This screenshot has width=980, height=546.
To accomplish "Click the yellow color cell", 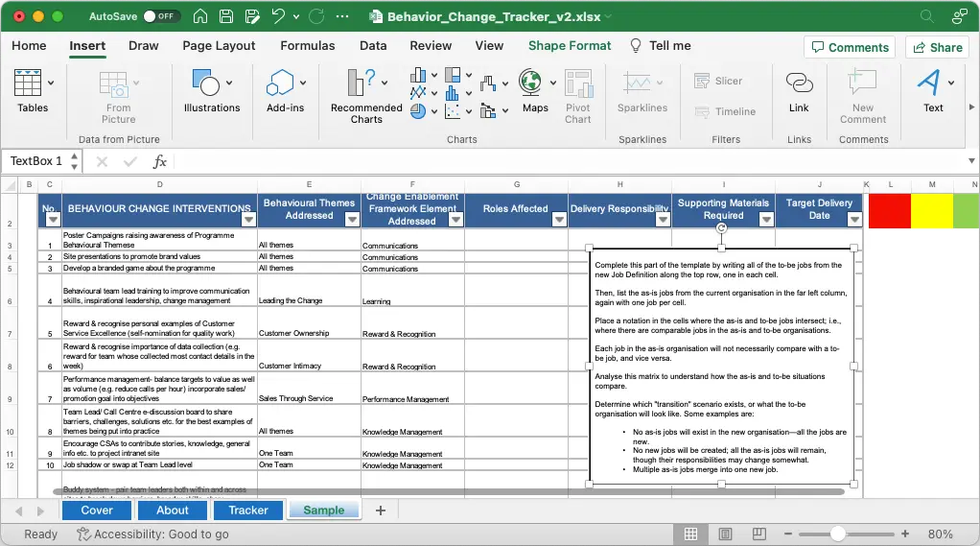I will click(932, 211).
